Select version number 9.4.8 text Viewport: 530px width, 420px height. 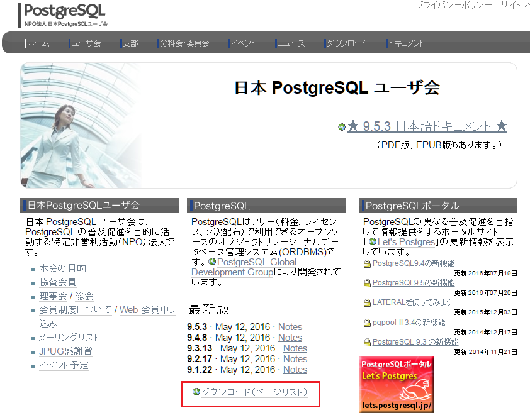[197, 338]
